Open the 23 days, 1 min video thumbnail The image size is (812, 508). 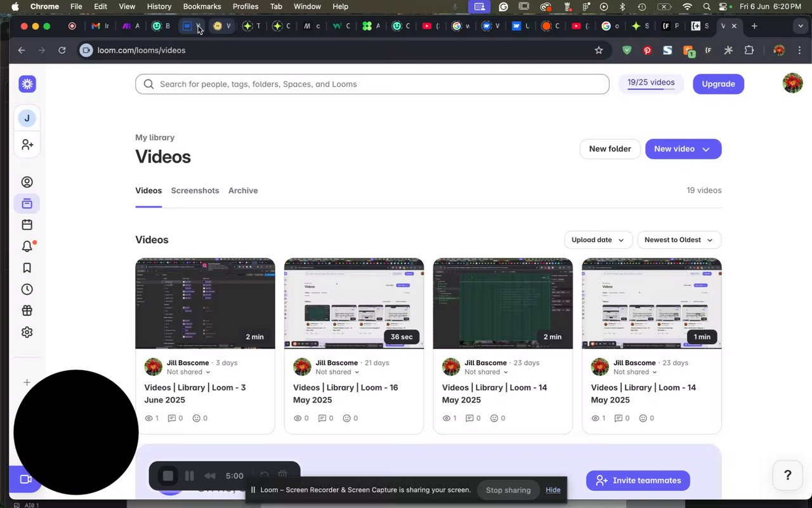click(652, 304)
